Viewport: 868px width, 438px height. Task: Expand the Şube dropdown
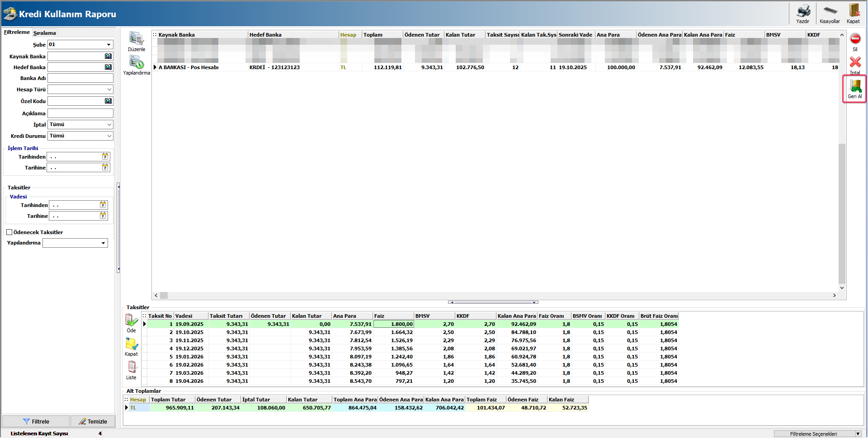(x=108, y=45)
